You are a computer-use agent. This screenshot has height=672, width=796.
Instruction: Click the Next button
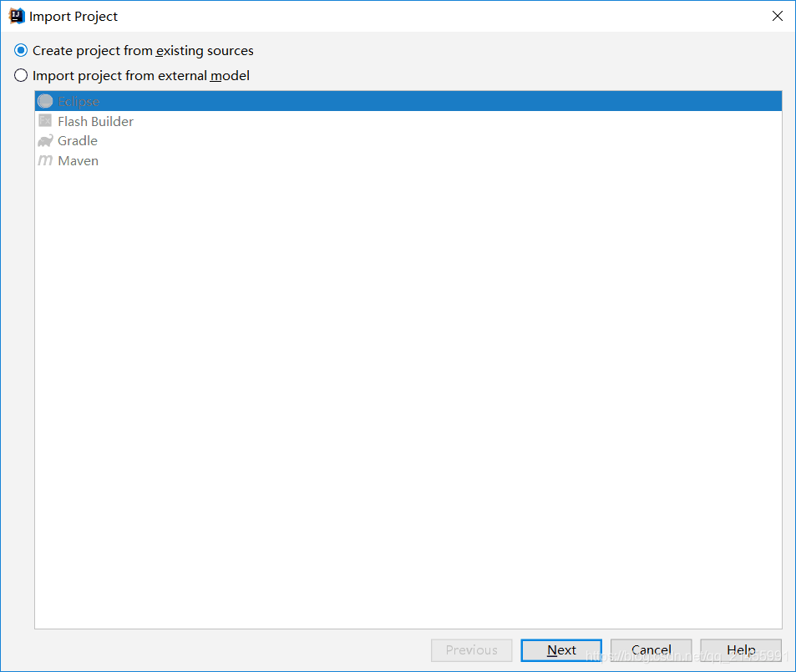click(x=561, y=650)
